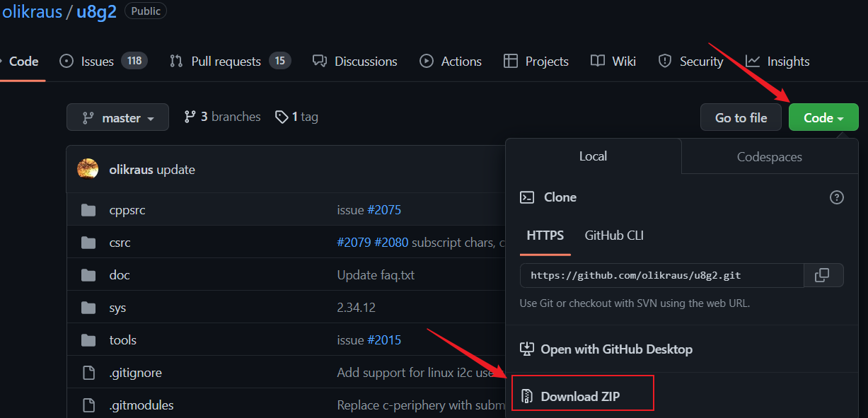Open the Insights tab
The image size is (868, 418).
[777, 62]
